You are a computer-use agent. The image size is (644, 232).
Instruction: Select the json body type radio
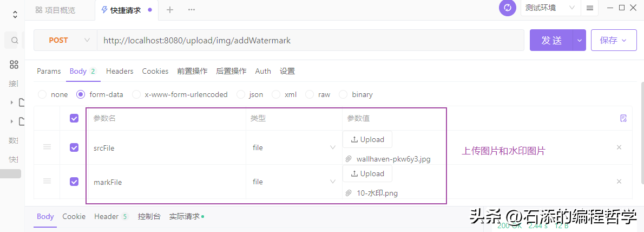pyautogui.click(x=240, y=94)
